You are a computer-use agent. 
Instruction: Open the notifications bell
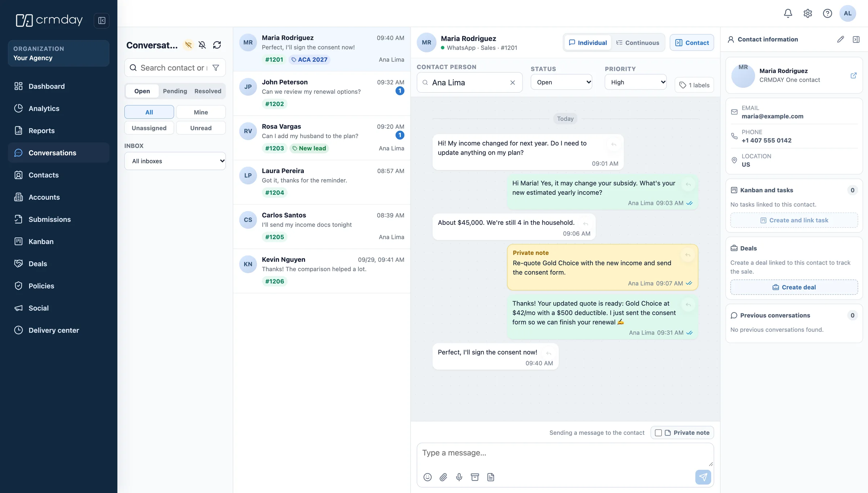pos(788,13)
